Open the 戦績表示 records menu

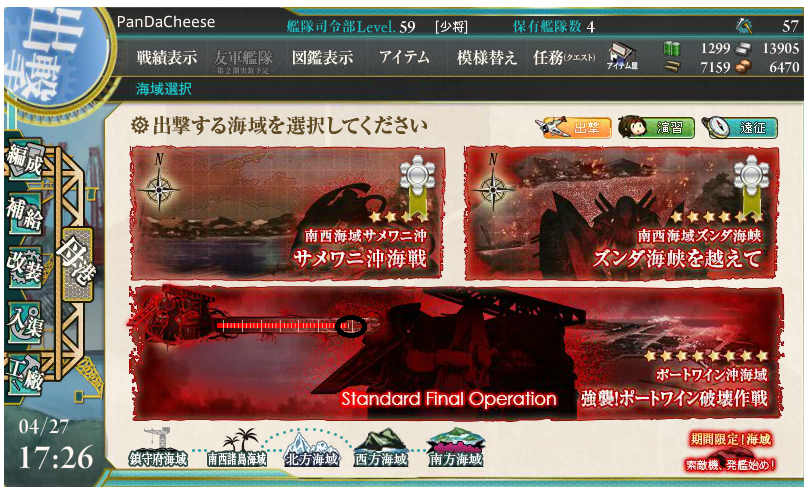[x=167, y=57]
